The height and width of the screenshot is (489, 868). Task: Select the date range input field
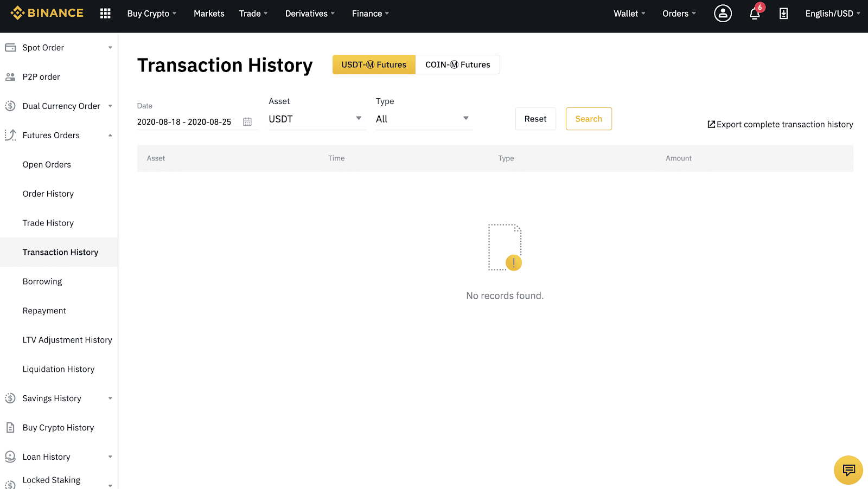tap(197, 122)
